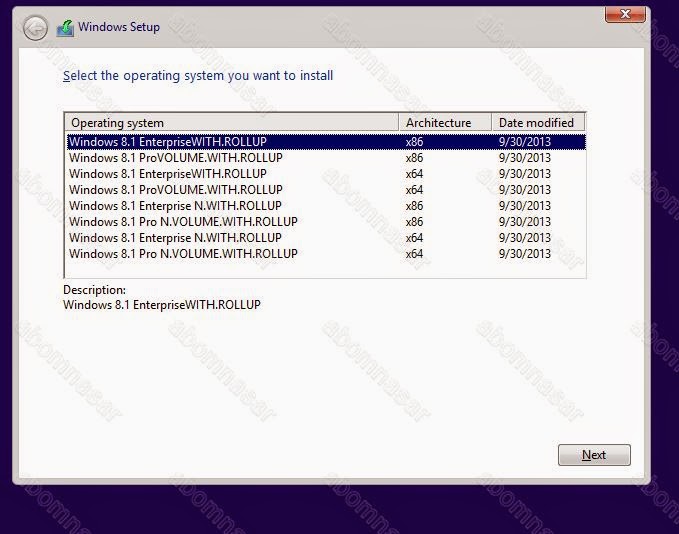Go back using the round arrow button
The height and width of the screenshot is (534, 679).
click(35, 29)
